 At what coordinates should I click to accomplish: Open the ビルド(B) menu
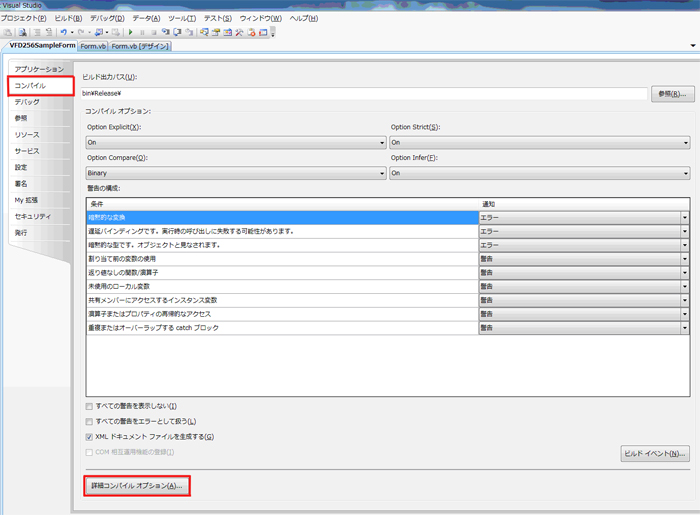(x=68, y=18)
